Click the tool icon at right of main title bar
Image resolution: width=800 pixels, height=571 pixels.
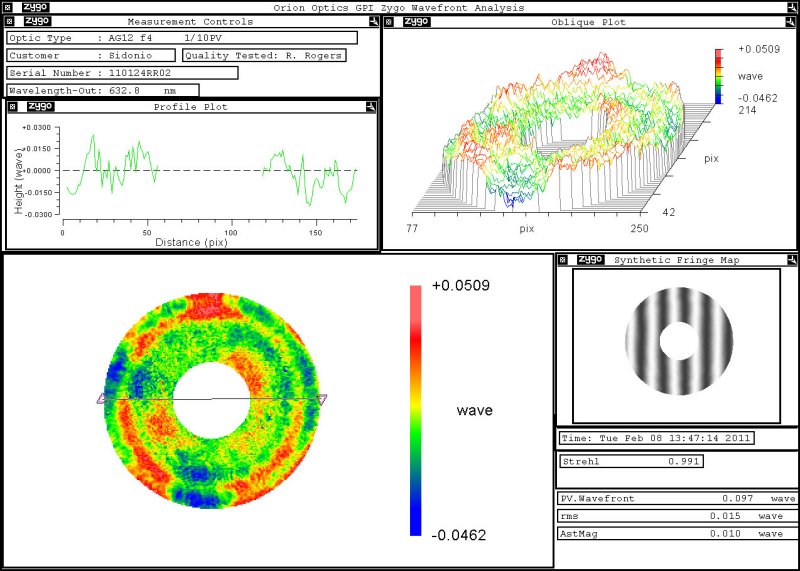coord(791,7)
